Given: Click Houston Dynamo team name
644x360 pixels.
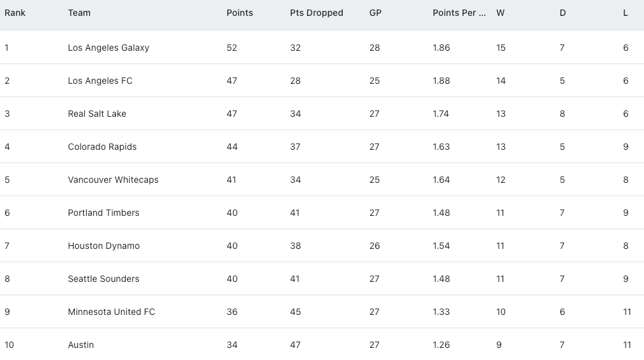Looking at the screenshot, I should [x=103, y=246].
